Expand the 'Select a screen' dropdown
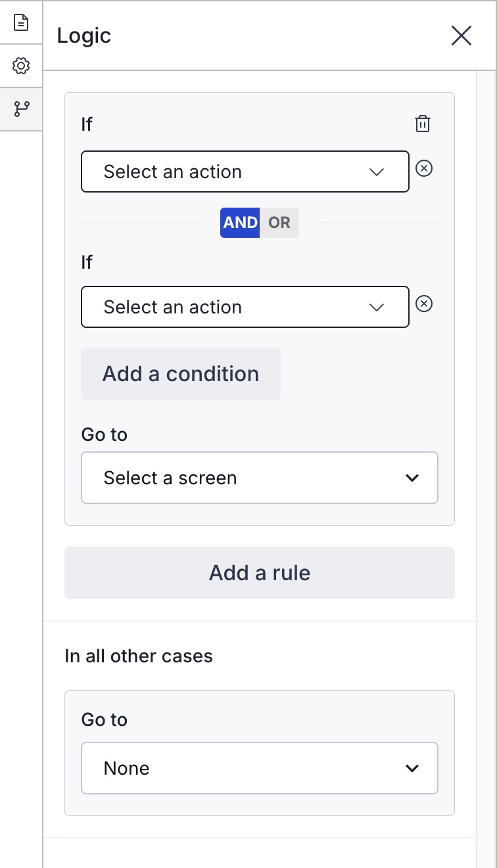 click(259, 478)
